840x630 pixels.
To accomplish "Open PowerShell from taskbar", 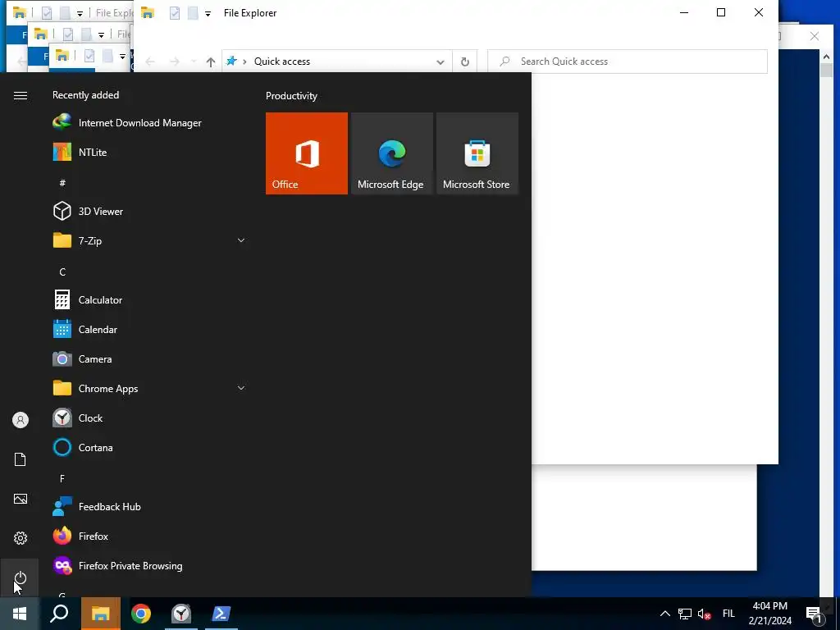I will pos(221,614).
